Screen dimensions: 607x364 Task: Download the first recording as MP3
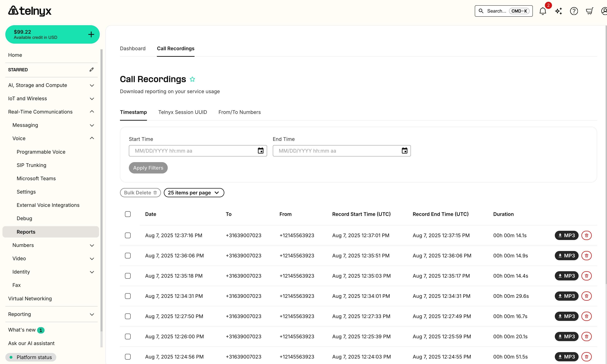[566, 235]
